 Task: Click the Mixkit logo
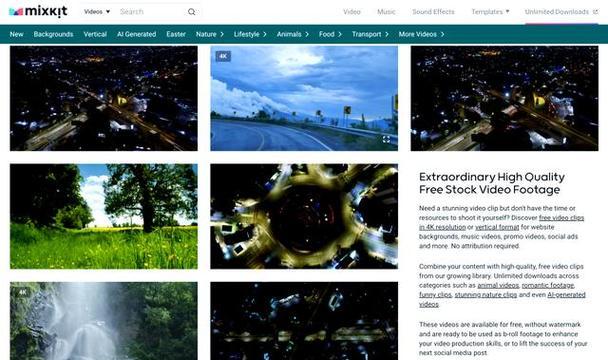point(38,12)
